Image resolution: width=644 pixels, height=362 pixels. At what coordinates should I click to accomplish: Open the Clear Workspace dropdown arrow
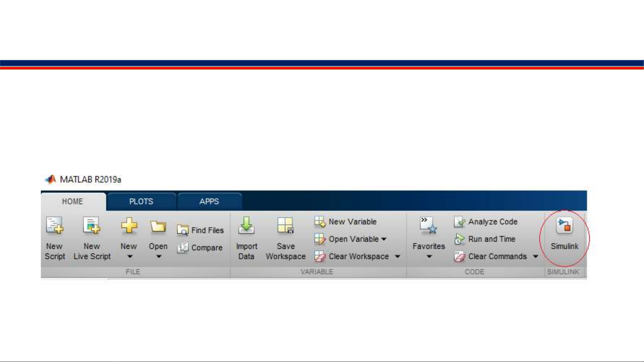[398, 257]
